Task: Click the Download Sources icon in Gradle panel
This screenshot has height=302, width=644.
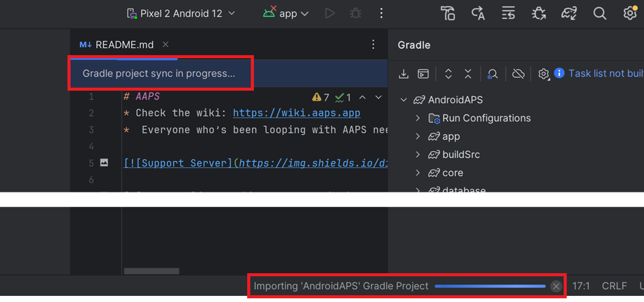Action: click(x=404, y=74)
